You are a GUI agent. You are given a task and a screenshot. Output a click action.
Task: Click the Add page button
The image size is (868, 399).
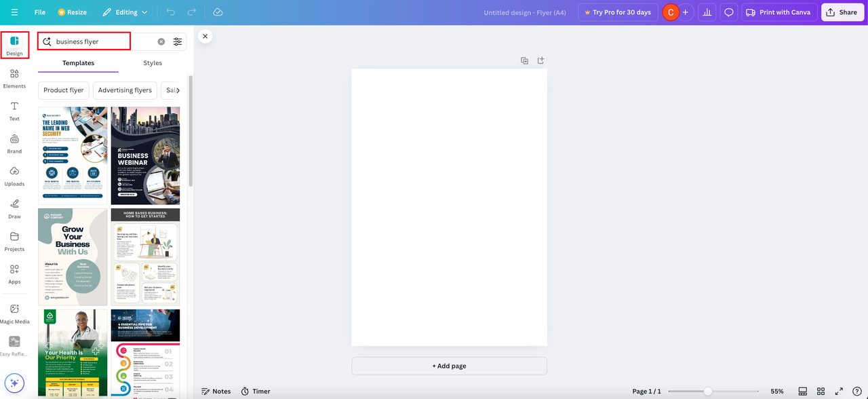(449, 366)
